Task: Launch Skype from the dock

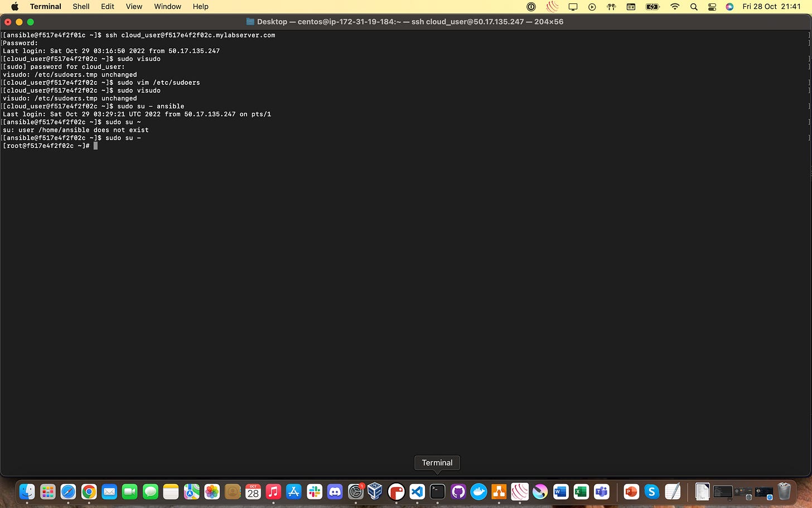Action: 651,492
